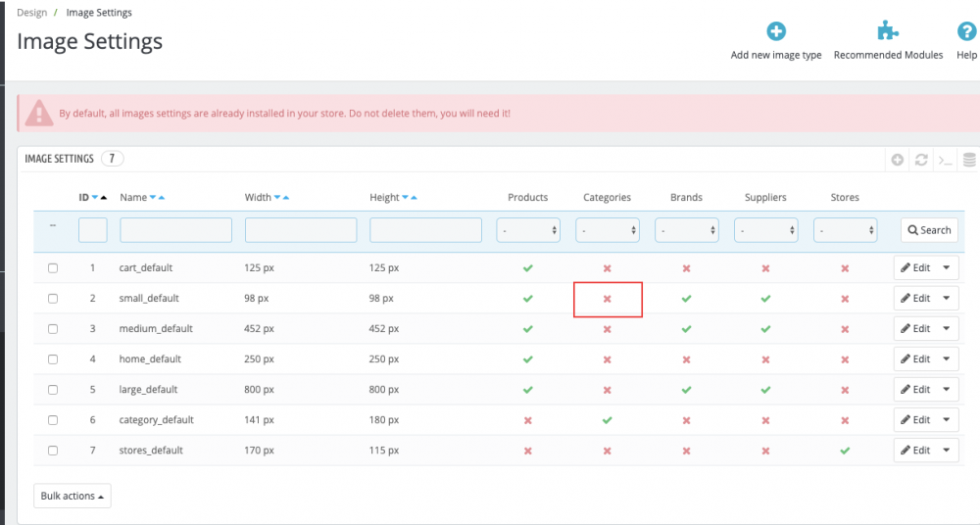This screenshot has width=980, height=525.
Task: Open the Categories filter dropdown
Action: 608,230
